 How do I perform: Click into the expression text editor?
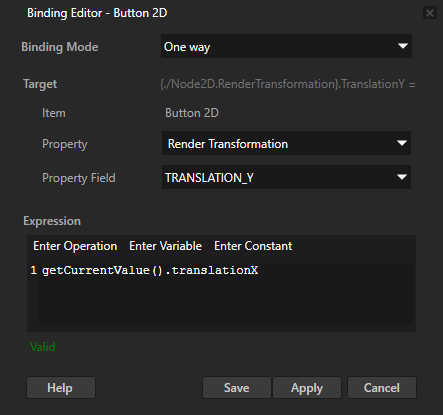(x=226, y=293)
